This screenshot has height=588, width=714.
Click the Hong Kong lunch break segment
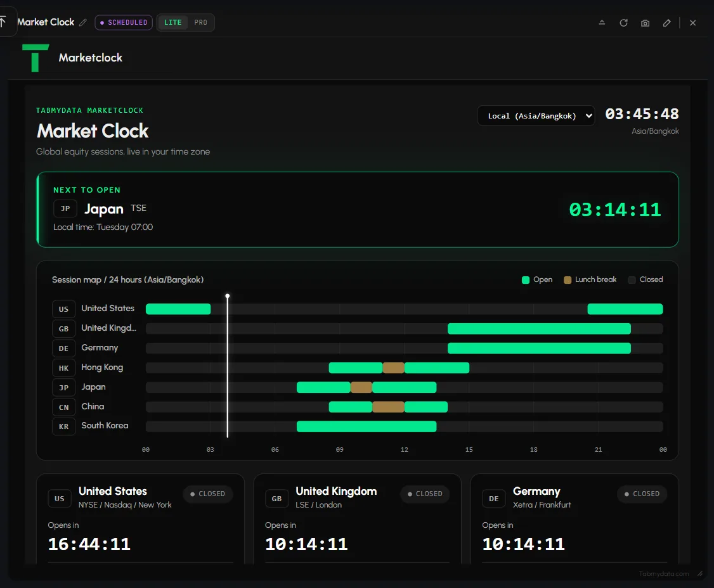pyautogui.click(x=393, y=367)
